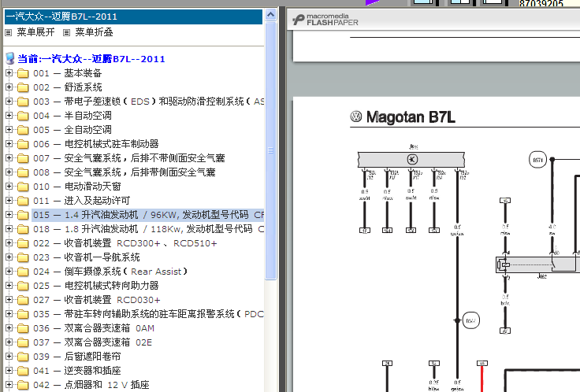This screenshot has width=580, height=392.
Task: Click the icon before 菜单展开
Action: [x=9, y=33]
